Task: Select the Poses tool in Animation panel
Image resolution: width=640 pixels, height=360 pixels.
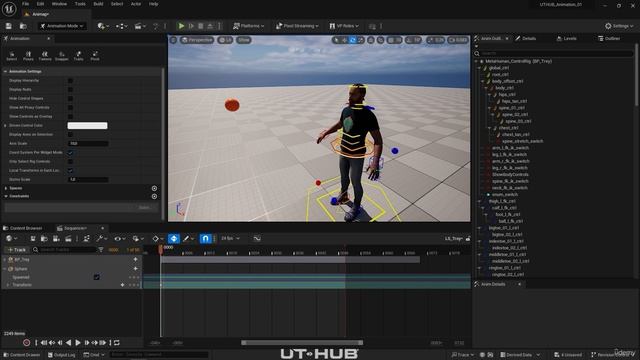Action: coord(28,56)
